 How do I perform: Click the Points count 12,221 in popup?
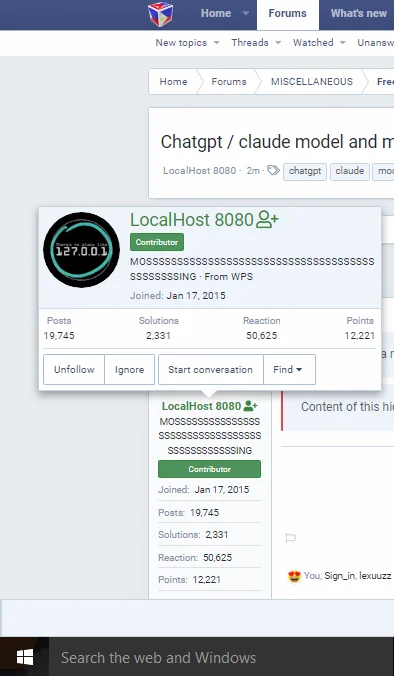[x=360, y=335]
